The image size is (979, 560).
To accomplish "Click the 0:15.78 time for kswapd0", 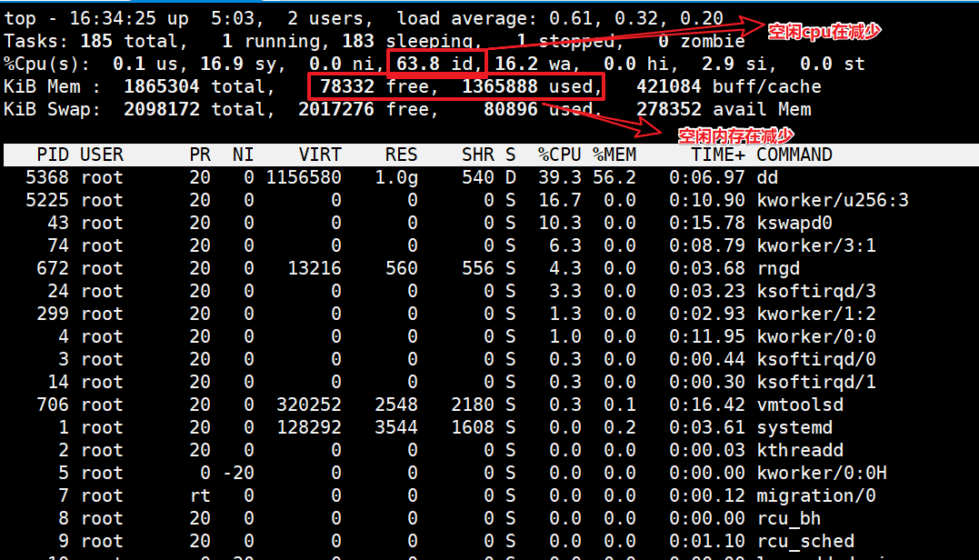I will (x=707, y=224).
